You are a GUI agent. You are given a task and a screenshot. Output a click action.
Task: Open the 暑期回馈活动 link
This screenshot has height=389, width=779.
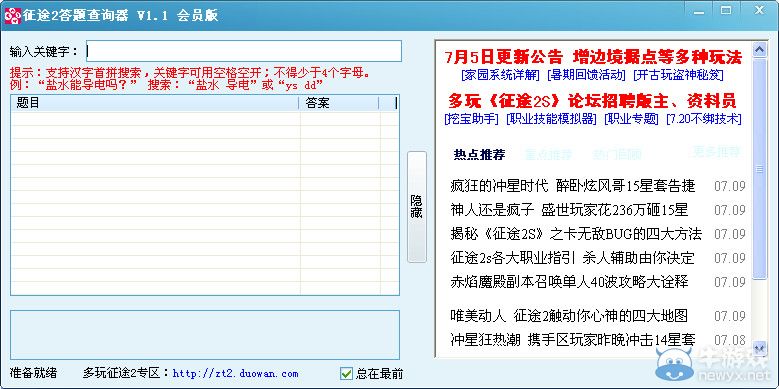(x=586, y=76)
